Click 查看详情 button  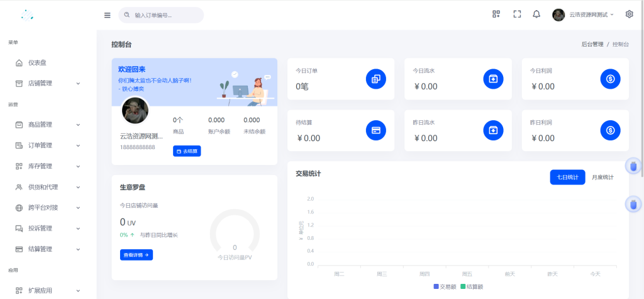pos(136,255)
